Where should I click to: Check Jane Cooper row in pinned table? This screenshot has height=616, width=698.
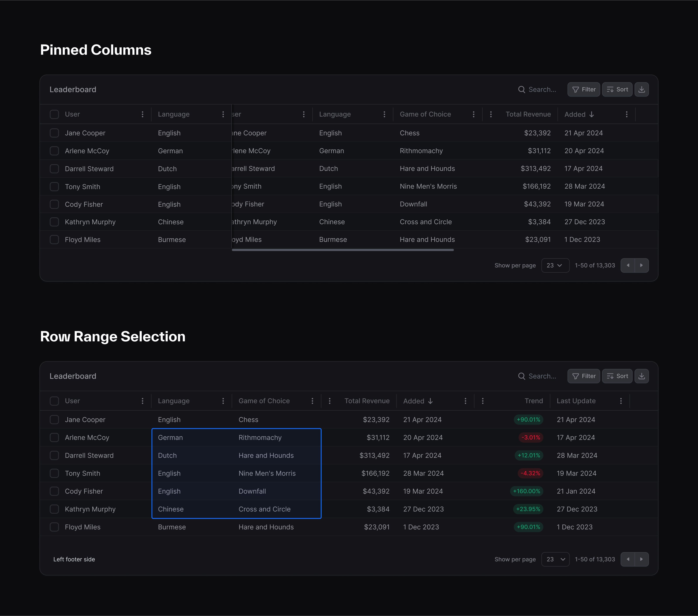(54, 133)
